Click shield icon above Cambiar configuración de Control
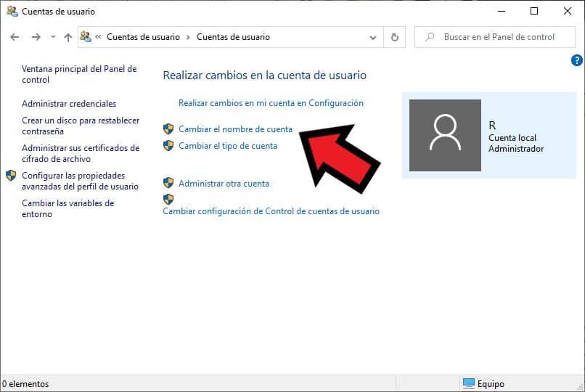The image size is (585, 392). (x=168, y=199)
